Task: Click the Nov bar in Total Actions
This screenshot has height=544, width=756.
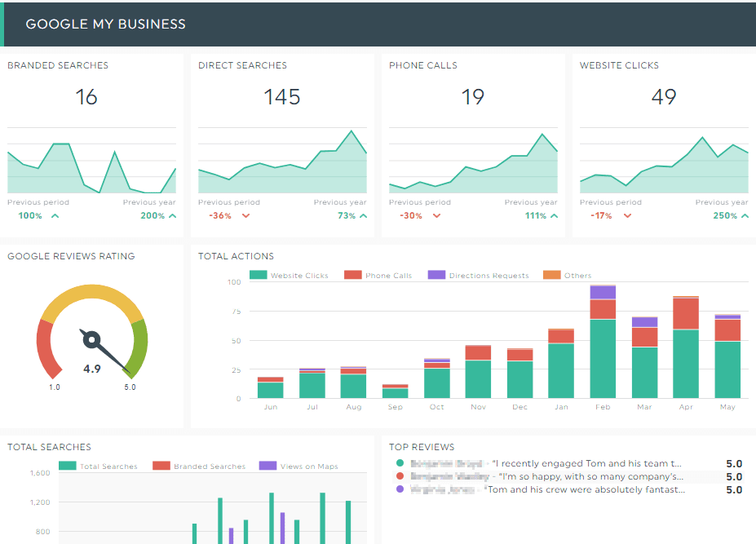Action: tap(478, 372)
